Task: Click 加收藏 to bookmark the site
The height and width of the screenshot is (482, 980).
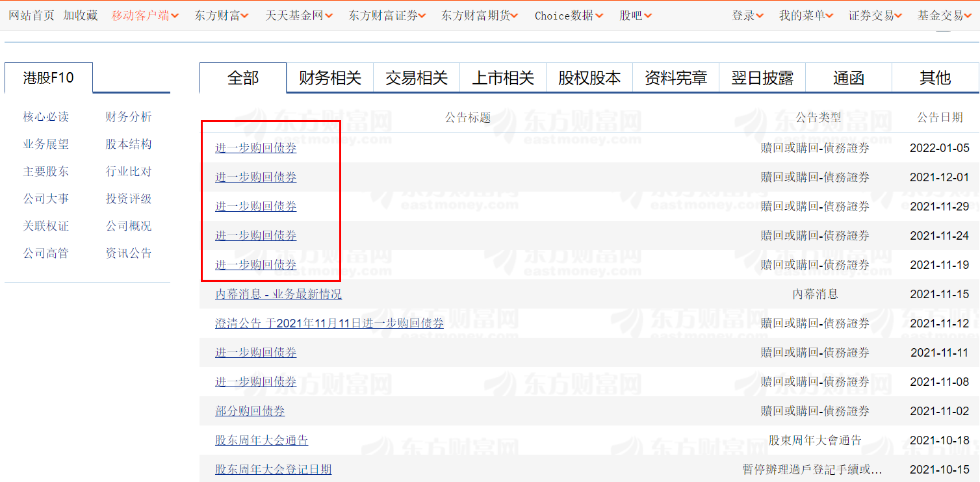Action: click(x=81, y=16)
